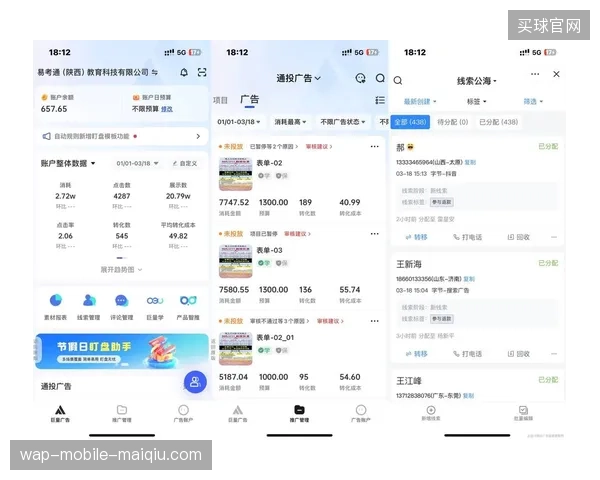This screenshot has width=600, height=480.
Task: Tap 打电话 on 郝's lead card
Action: (468, 237)
